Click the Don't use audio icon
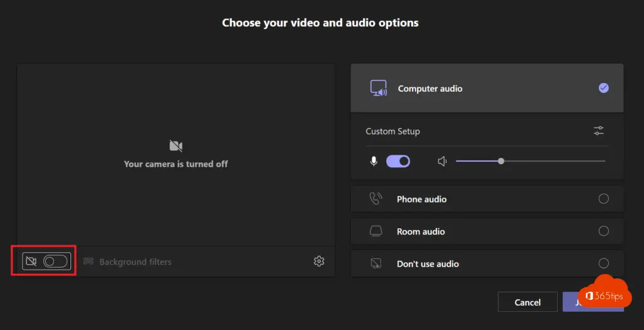The width and height of the screenshot is (644, 330). tap(375, 264)
